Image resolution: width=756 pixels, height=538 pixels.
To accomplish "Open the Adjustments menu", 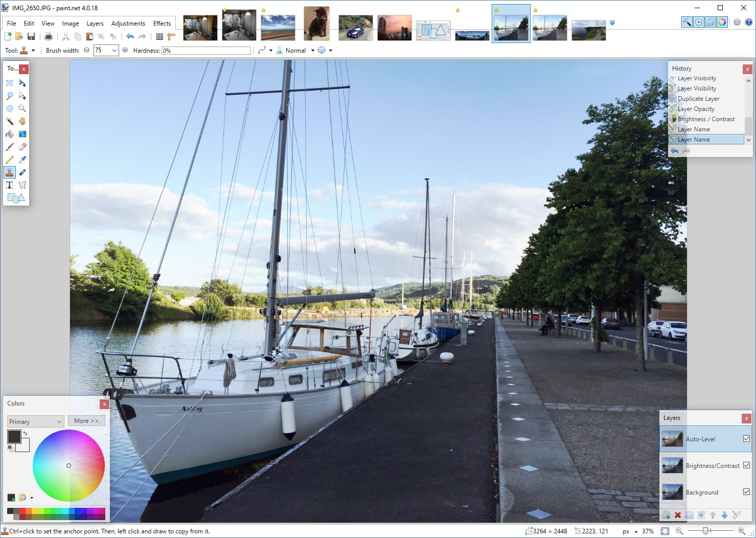I will (128, 23).
